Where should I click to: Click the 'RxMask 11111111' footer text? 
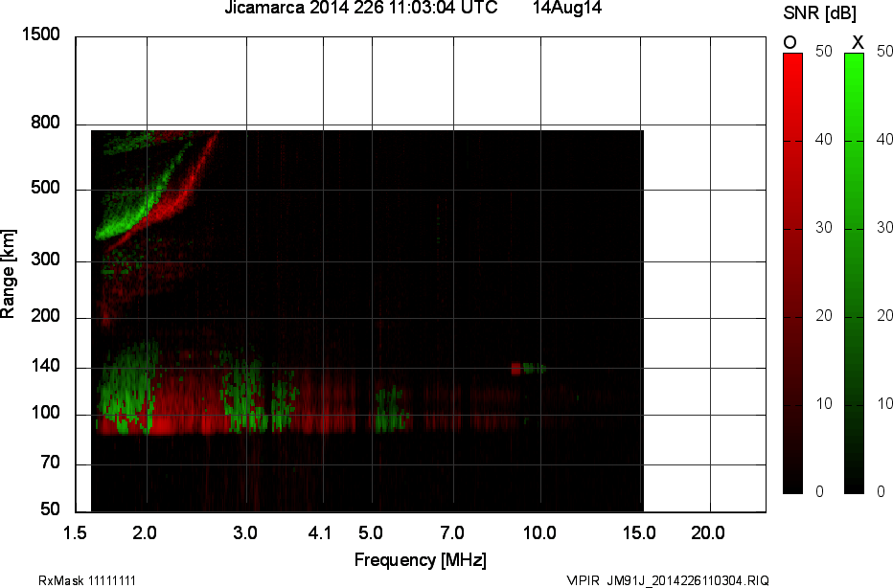pos(86,580)
